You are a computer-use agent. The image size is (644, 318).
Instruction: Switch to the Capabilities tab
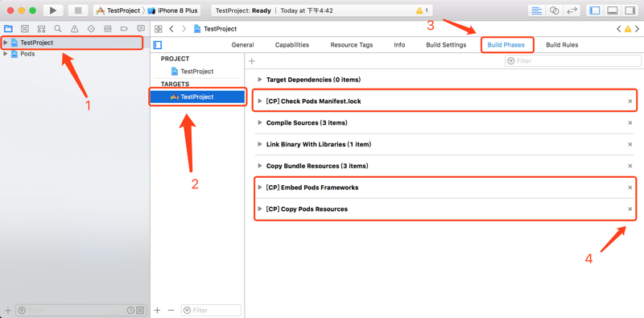[x=292, y=45]
